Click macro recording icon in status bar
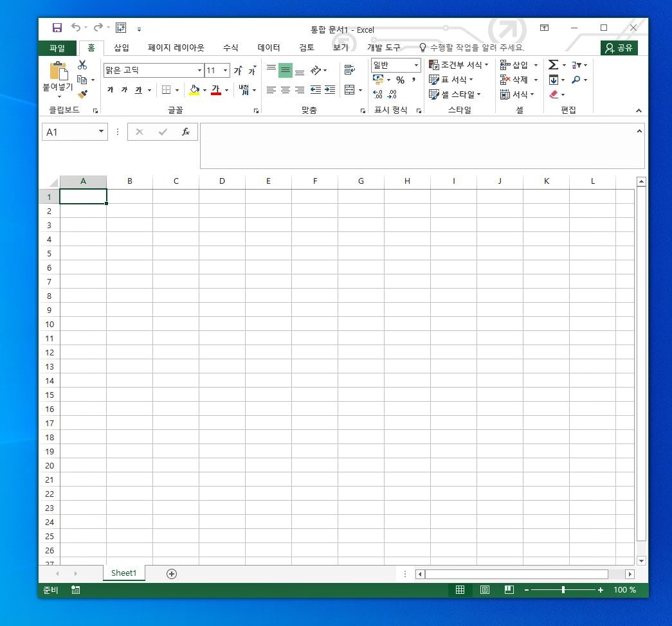The width and height of the screenshot is (672, 626). coord(75,590)
